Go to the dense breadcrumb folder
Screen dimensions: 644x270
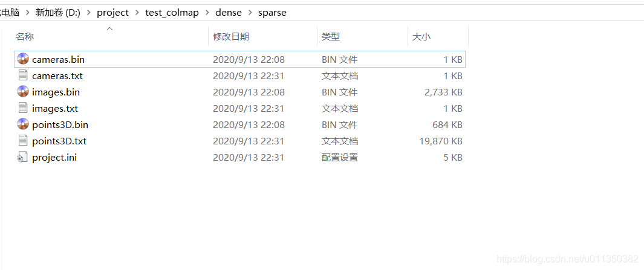229,13
